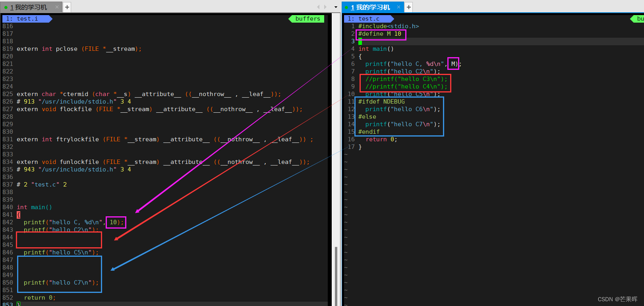Close the right pane 我的学习机 tab
This screenshot has width=644, height=306.
[398, 7]
